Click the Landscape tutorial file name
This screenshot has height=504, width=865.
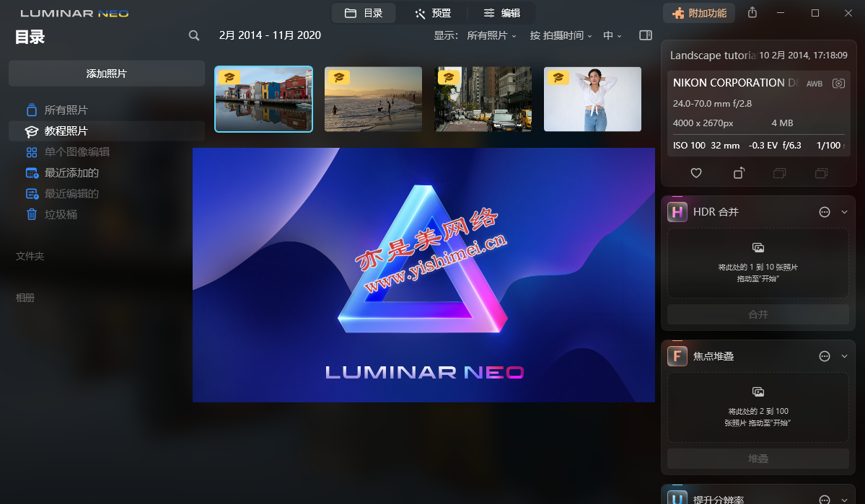coord(713,55)
